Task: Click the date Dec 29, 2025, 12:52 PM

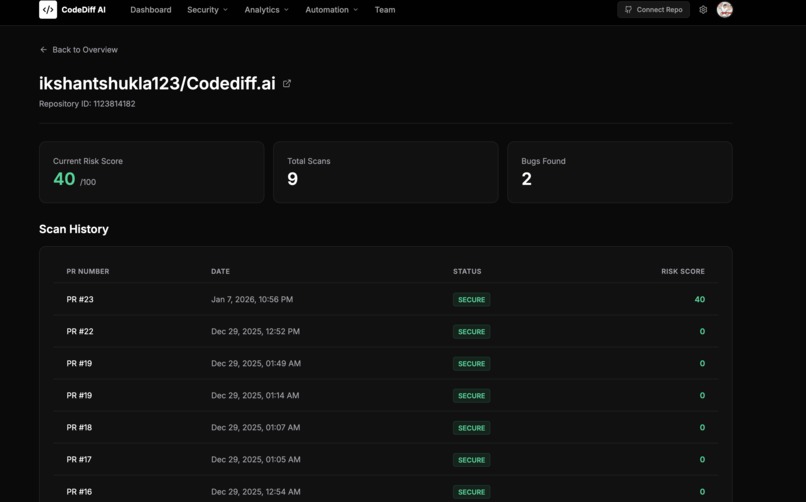Action: click(x=255, y=331)
